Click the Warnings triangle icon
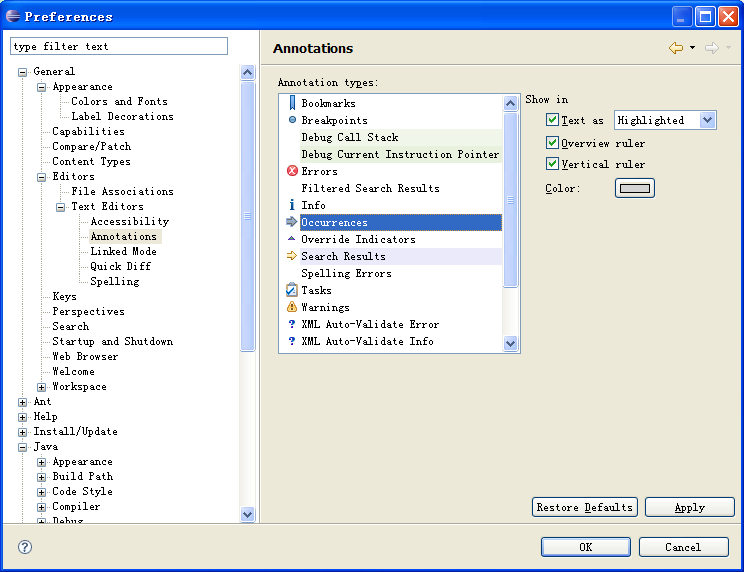The height and width of the screenshot is (572, 744). tap(292, 307)
